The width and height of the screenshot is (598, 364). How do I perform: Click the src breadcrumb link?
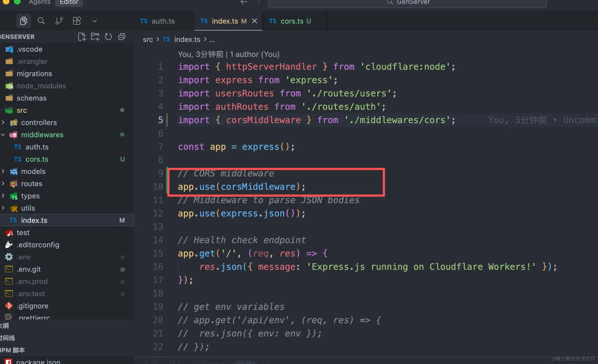tap(148, 39)
